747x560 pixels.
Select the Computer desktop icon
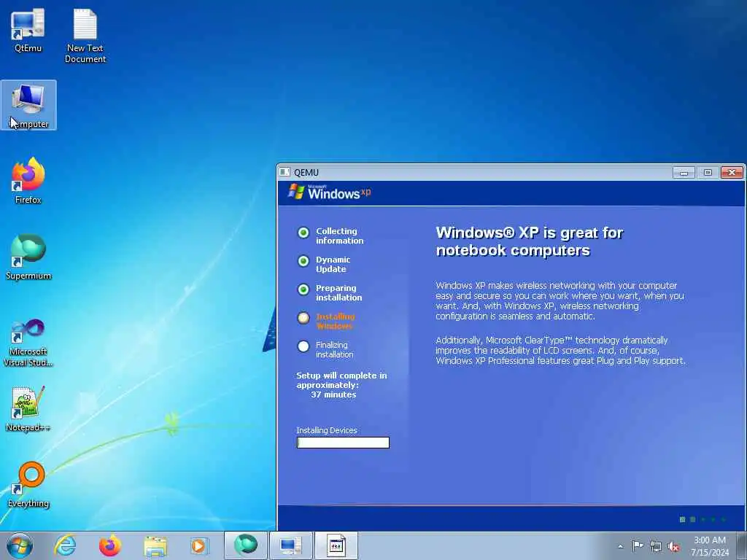[28, 105]
